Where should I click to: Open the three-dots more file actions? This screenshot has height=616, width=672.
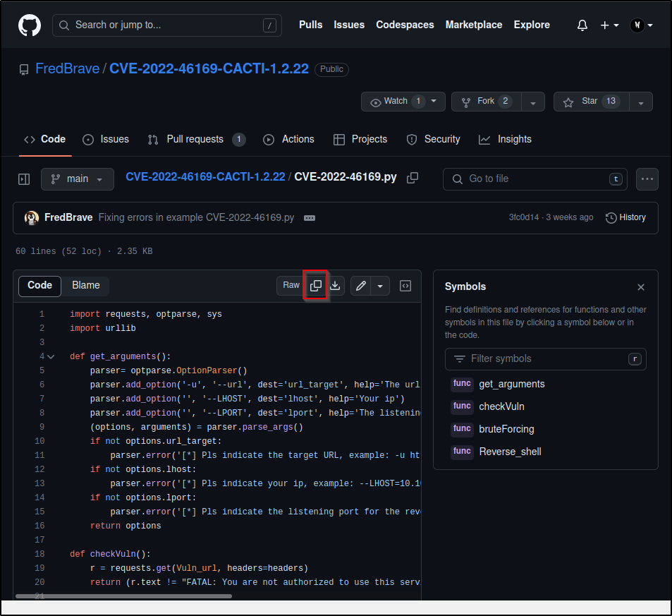click(x=647, y=179)
